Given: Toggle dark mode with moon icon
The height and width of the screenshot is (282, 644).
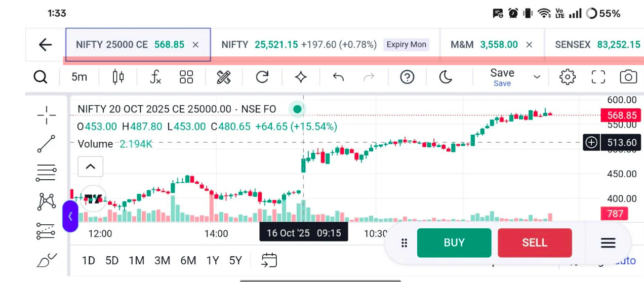Looking at the screenshot, I should (445, 77).
